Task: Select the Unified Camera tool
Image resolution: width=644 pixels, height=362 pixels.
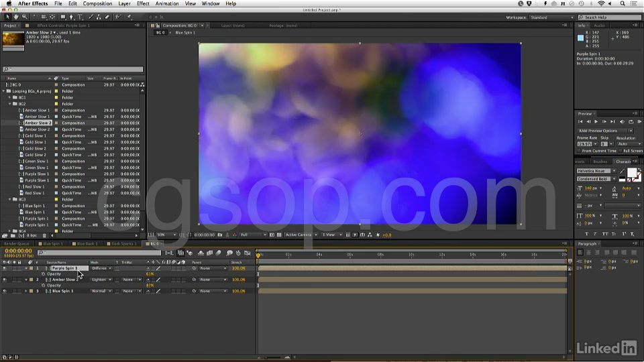Action: coord(44,17)
